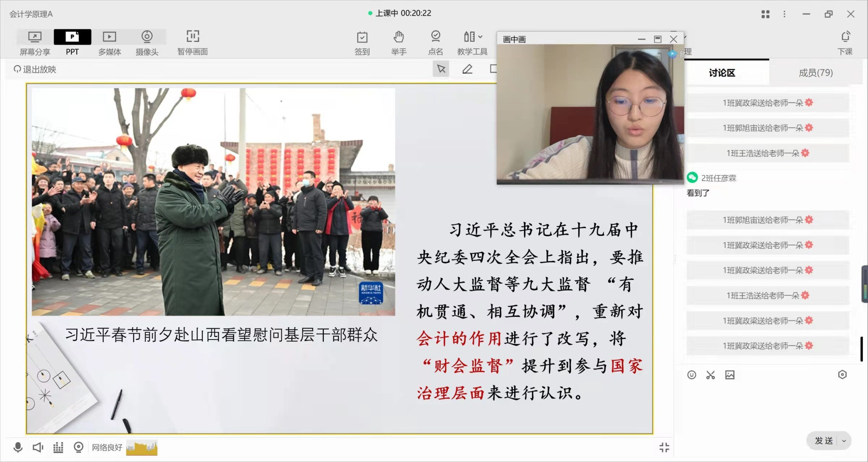Click the 屏幕分享 screen share icon

35,37
